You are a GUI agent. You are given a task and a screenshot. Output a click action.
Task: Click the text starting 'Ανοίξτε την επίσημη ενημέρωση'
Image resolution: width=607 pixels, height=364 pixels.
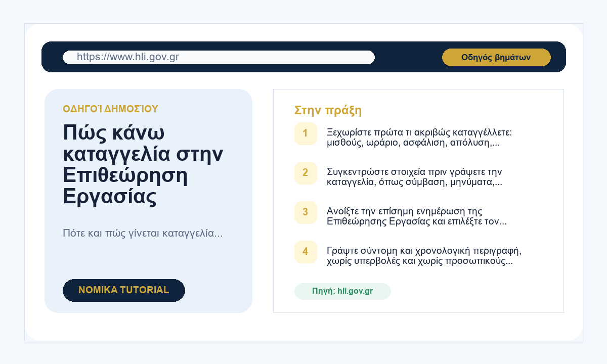tap(417, 216)
